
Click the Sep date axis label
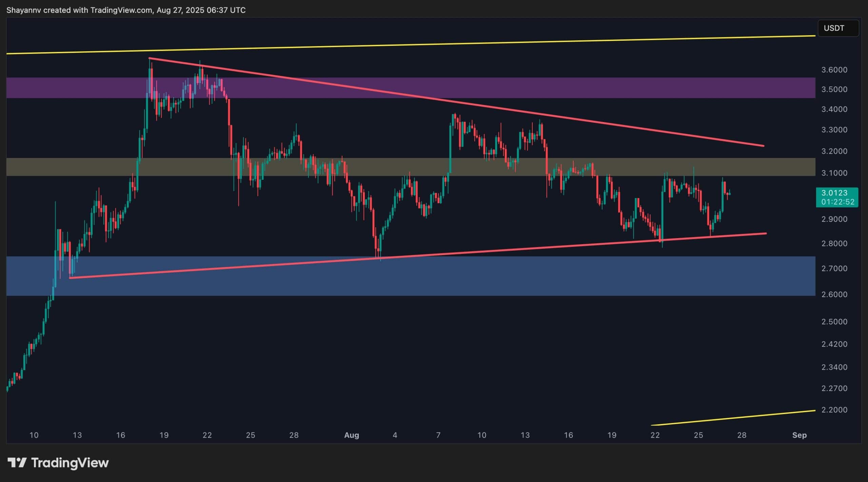click(799, 435)
